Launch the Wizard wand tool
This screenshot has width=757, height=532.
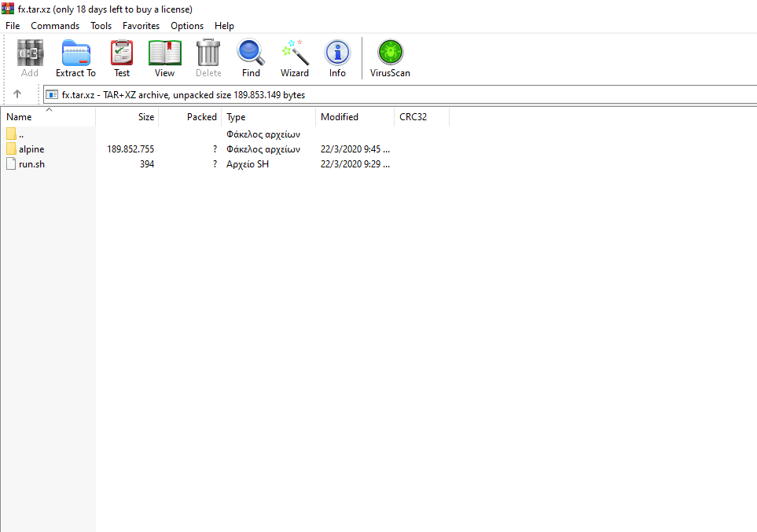[x=295, y=53]
